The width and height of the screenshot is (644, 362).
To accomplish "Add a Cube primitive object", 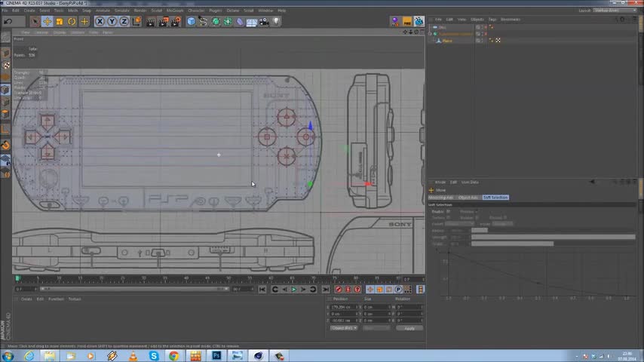I will [x=192, y=21].
